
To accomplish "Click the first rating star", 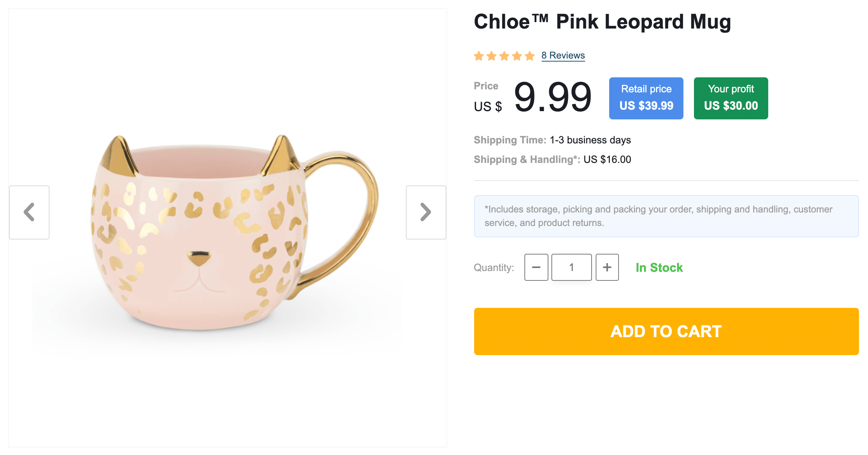I will click(479, 56).
